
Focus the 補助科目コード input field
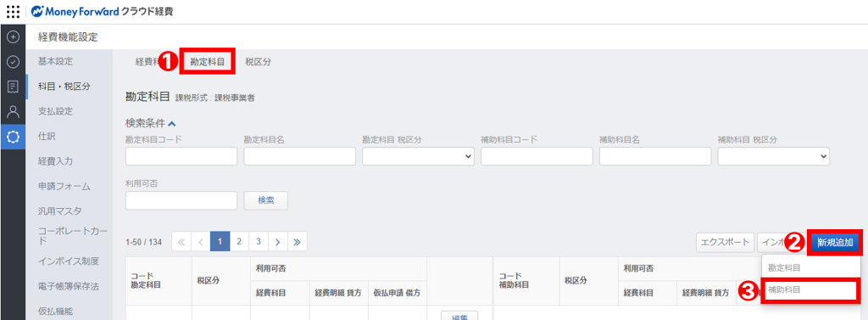537,157
